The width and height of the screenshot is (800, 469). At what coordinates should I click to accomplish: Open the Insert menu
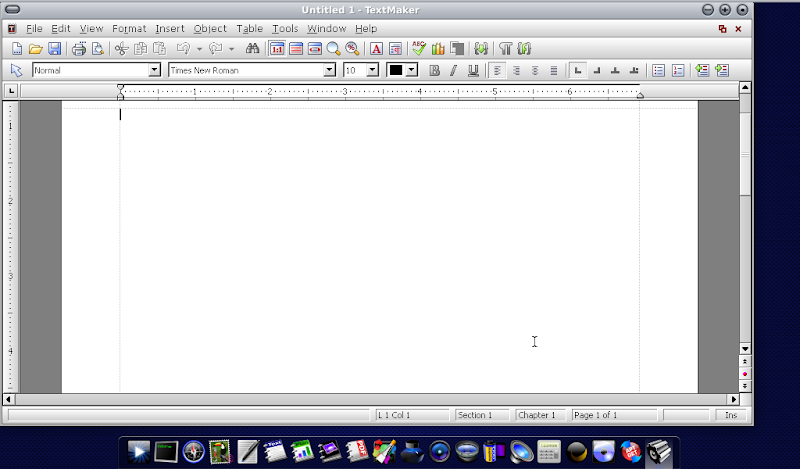[x=170, y=29]
